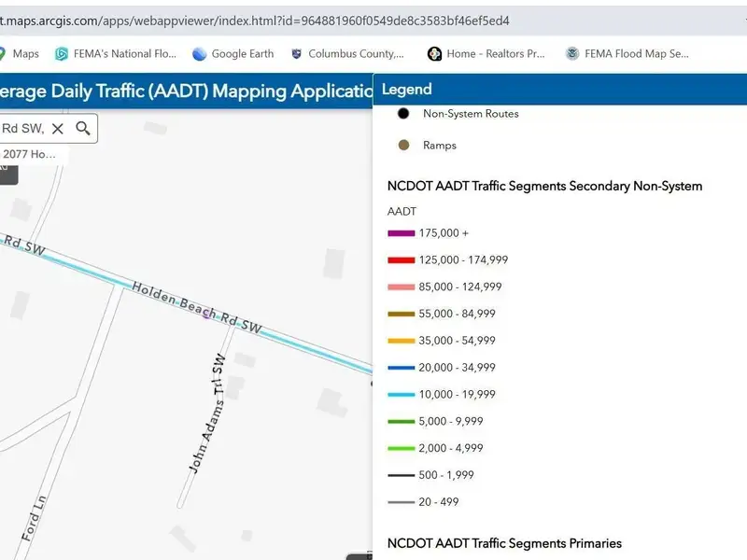Open FEMA's National Flood bookmark
The width and height of the screenshot is (747, 560).
[x=116, y=54]
